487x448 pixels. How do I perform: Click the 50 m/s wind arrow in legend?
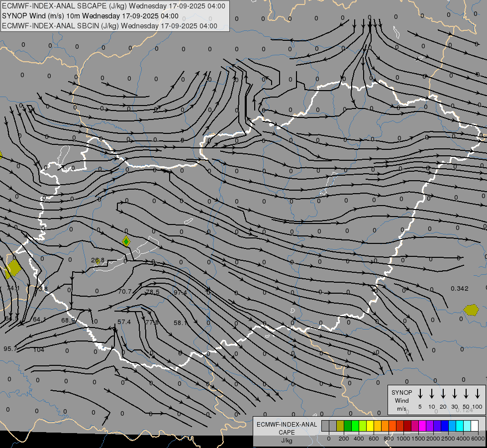(466, 394)
